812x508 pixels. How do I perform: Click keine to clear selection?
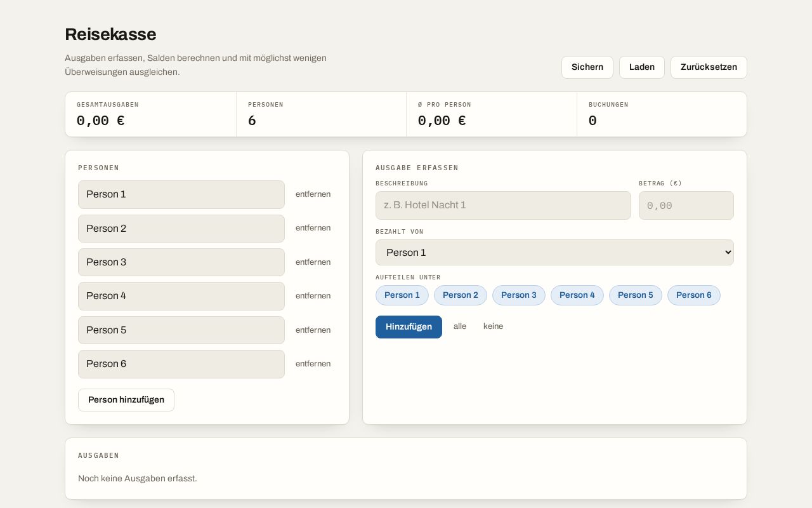coord(493,326)
